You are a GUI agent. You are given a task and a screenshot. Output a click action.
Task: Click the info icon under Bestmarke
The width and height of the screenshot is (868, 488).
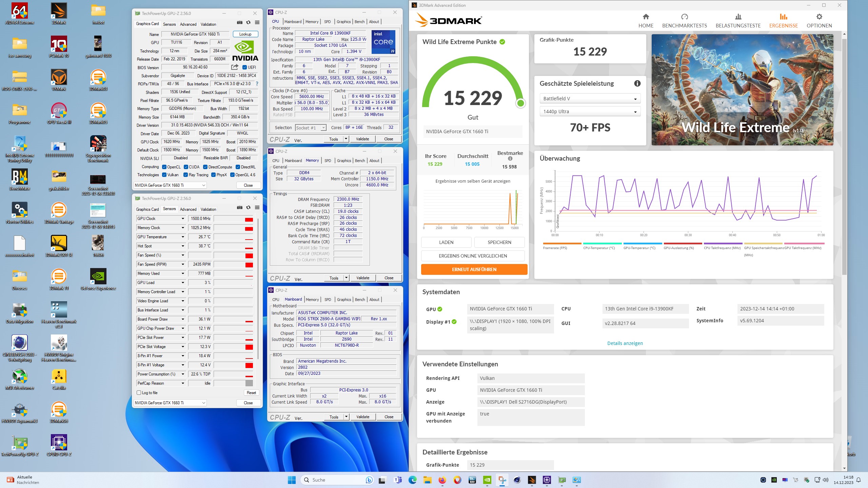(x=510, y=159)
